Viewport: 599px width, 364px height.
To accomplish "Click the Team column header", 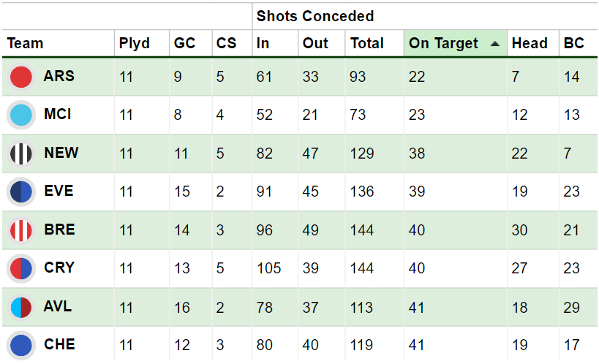I will tap(25, 43).
